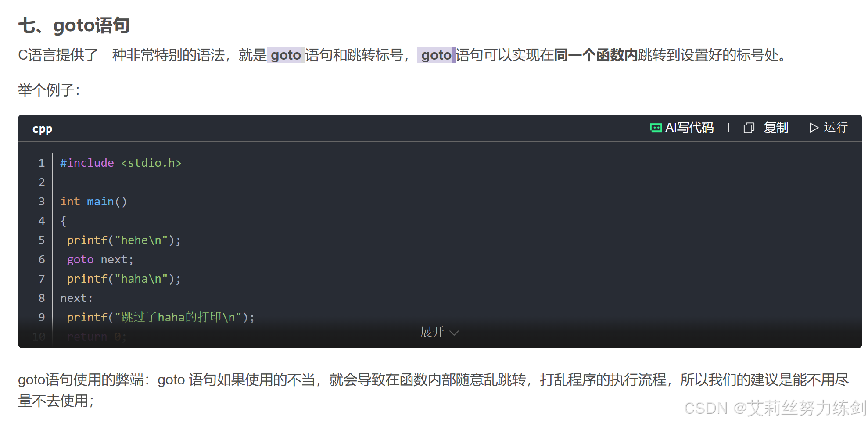Click the 运行 run button text

[836, 128]
